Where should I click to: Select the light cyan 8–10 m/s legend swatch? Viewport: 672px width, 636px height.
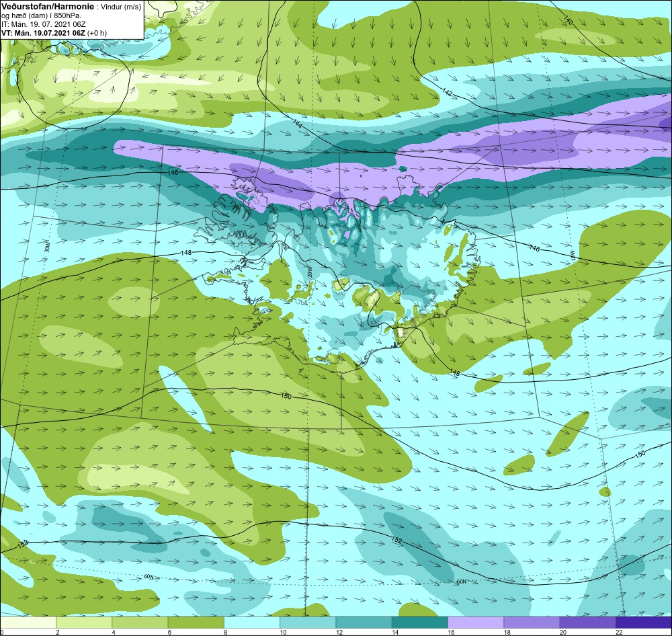[252, 622]
